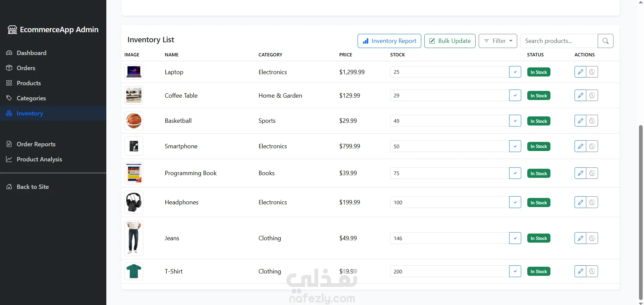
Task: Open Categories section
Action: (53, 98)
